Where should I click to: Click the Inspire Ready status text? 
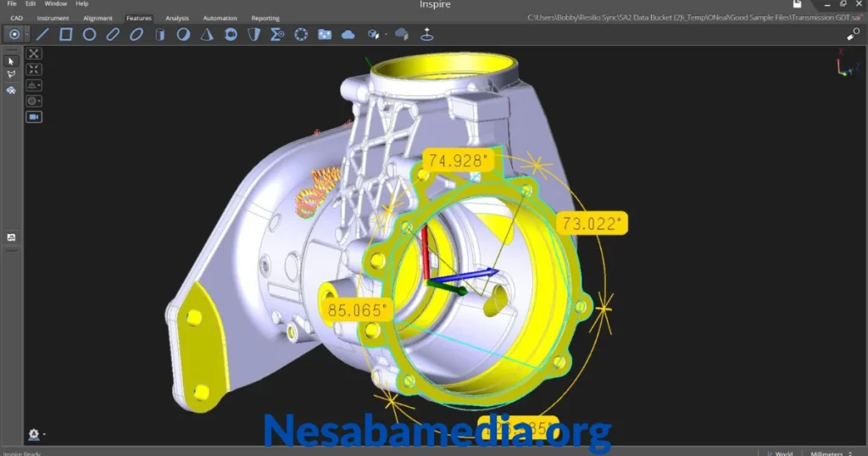click(22, 453)
